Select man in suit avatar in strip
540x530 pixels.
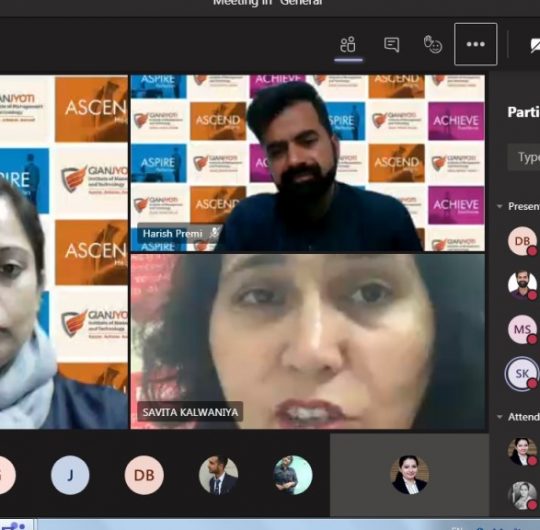tap(218, 475)
